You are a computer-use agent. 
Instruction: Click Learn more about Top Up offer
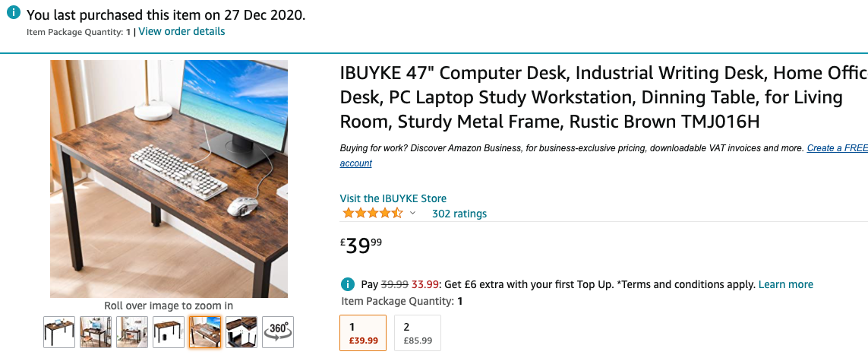(786, 284)
